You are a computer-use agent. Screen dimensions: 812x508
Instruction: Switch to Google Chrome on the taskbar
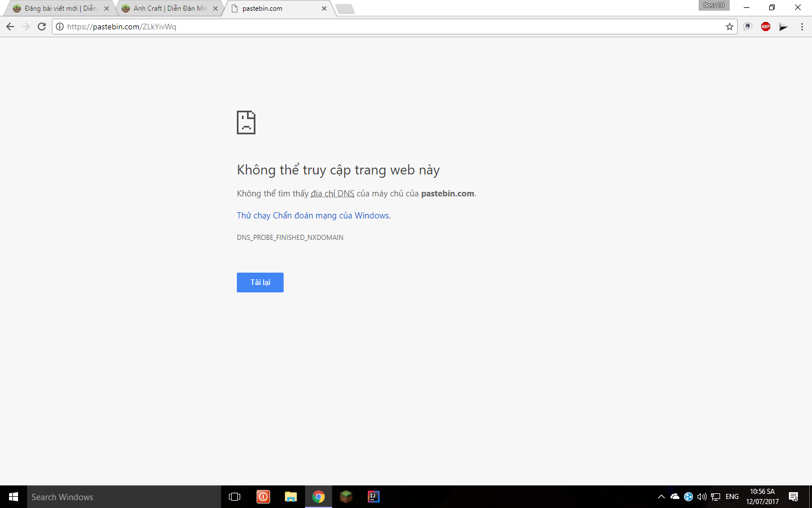click(319, 497)
